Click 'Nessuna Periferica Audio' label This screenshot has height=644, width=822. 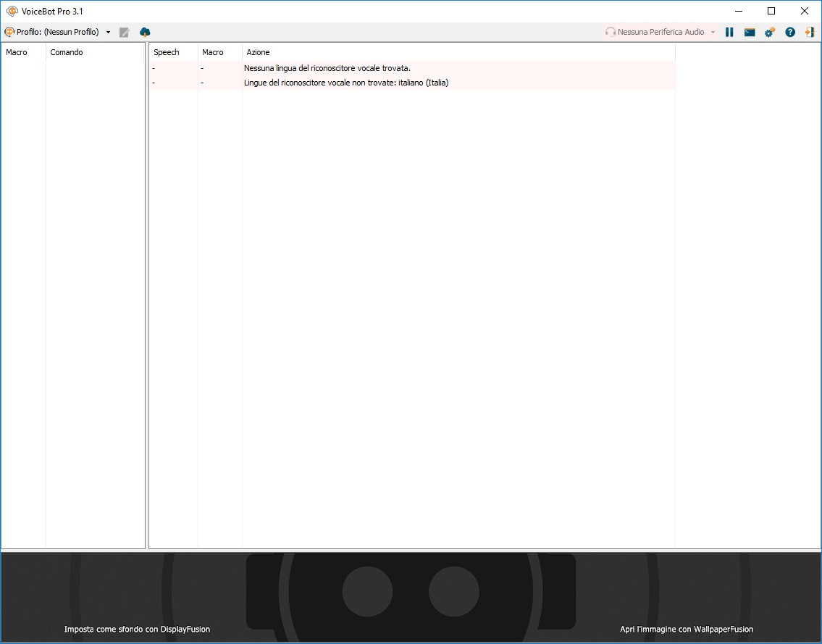660,32
